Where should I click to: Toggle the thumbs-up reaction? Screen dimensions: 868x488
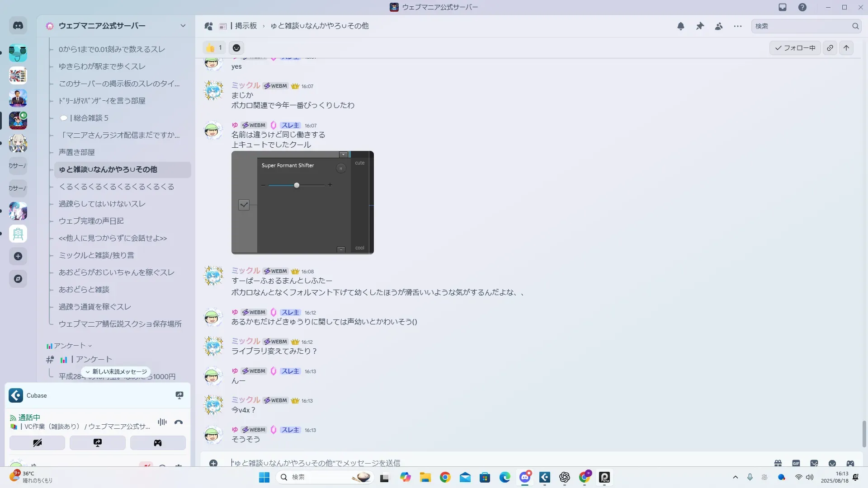pos(214,48)
